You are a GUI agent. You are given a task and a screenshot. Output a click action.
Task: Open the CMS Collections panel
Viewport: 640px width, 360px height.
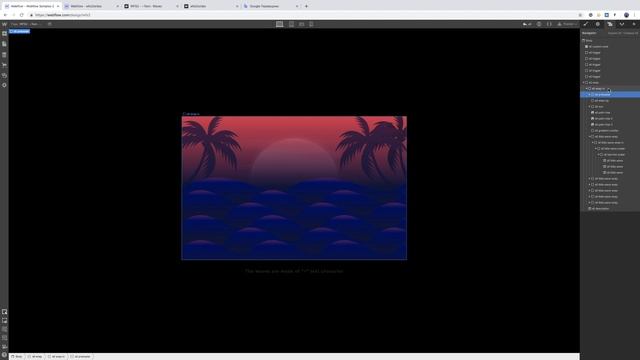(4, 54)
